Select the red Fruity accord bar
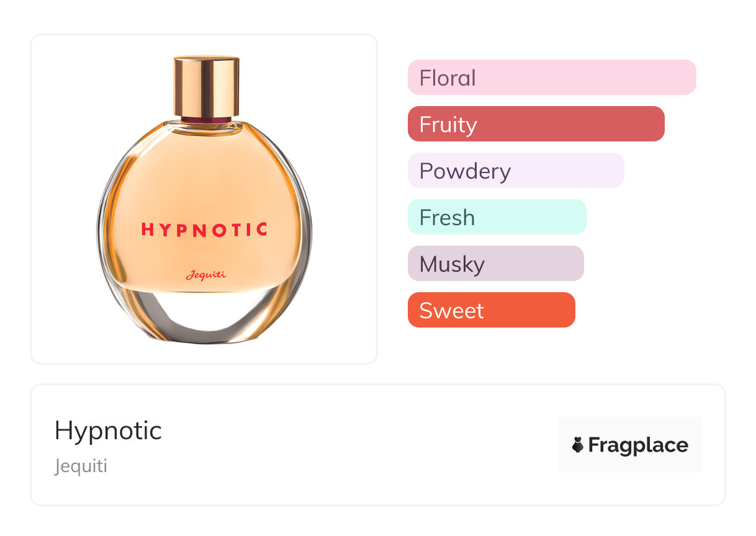Image resolution: width=756 pixels, height=536 pixels. pos(536,124)
